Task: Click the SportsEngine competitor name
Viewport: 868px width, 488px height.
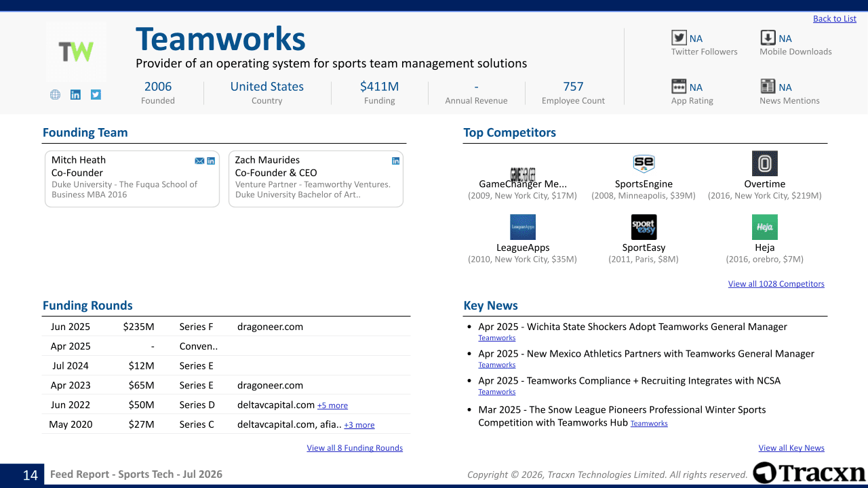Action: click(x=644, y=184)
